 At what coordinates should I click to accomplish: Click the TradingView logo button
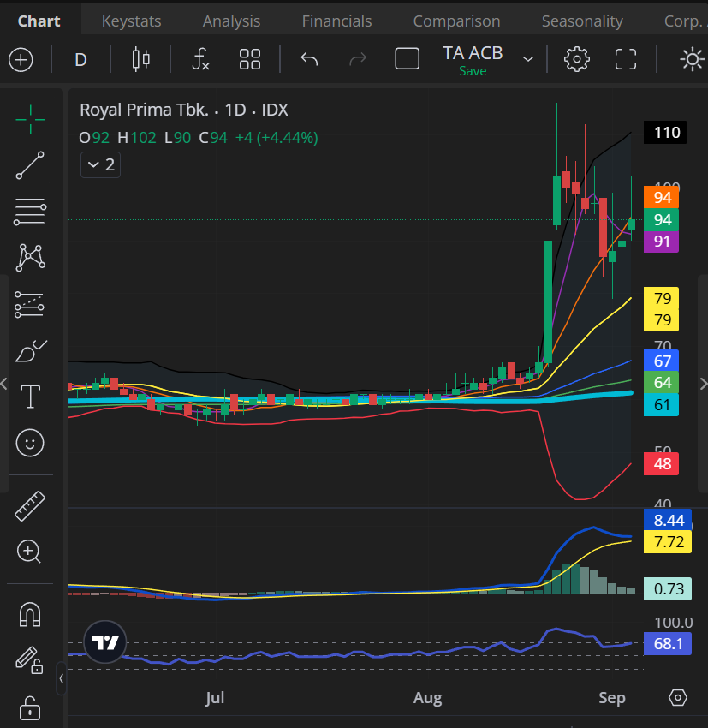coord(105,642)
